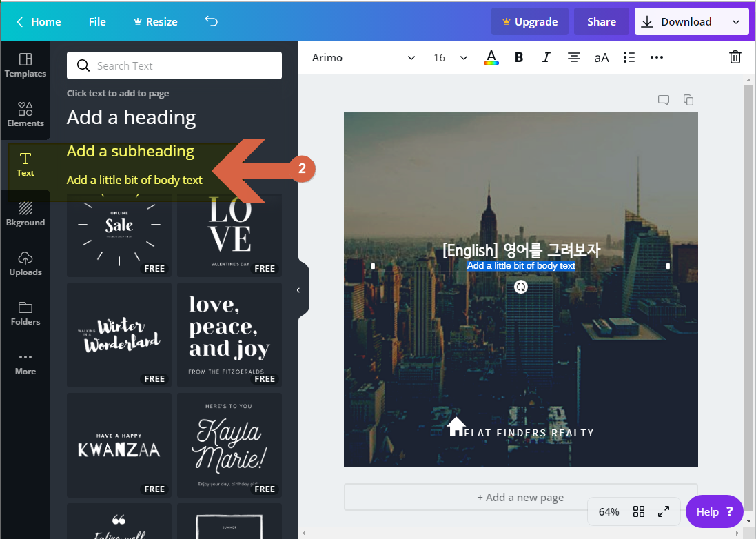The width and height of the screenshot is (756, 539).
Task: Toggle bold formatting
Action: click(x=519, y=57)
